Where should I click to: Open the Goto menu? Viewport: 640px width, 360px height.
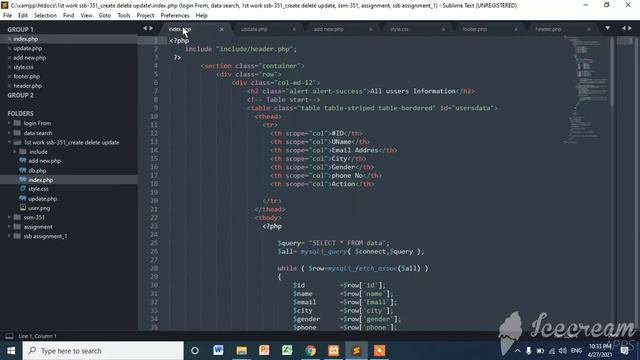pyautogui.click(x=104, y=16)
